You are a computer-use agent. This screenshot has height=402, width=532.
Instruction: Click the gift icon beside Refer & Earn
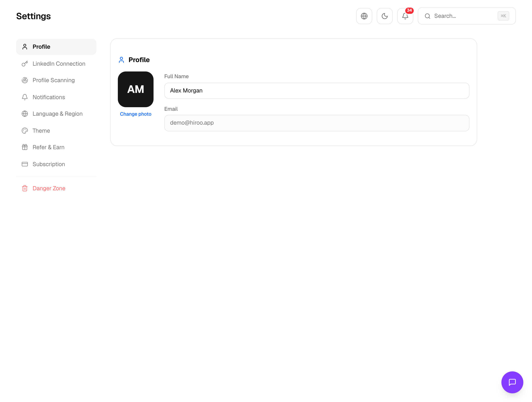[x=25, y=147]
